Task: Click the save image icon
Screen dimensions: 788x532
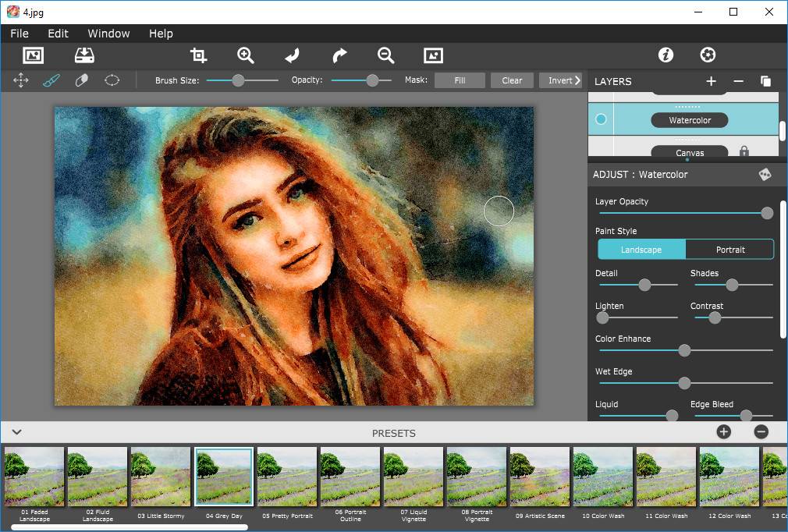Action: click(x=84, y=55)
